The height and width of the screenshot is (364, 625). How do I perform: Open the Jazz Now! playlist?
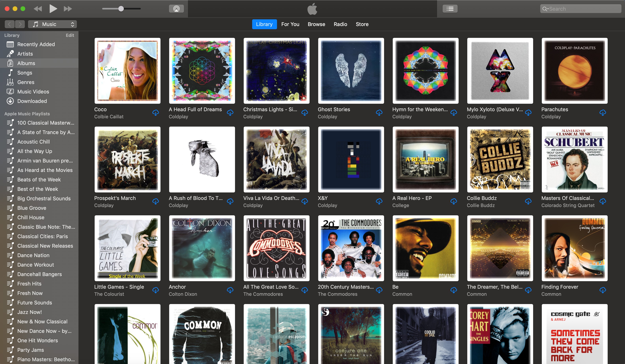point(39,312)
